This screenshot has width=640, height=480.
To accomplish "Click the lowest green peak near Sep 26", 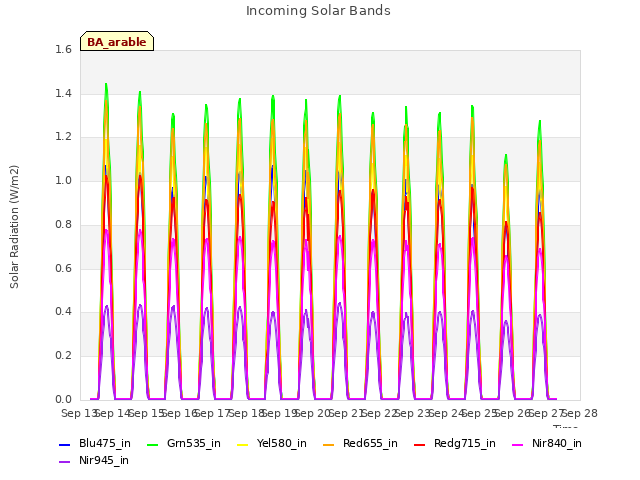I will point(506,156).
